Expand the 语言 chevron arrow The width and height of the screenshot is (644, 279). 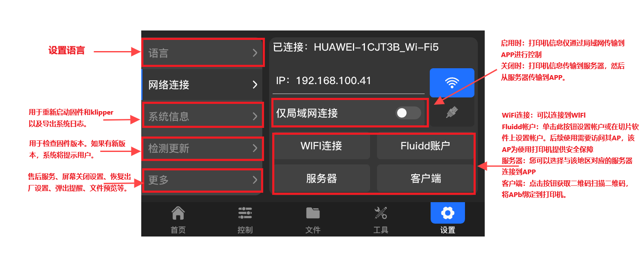point(255,53)
